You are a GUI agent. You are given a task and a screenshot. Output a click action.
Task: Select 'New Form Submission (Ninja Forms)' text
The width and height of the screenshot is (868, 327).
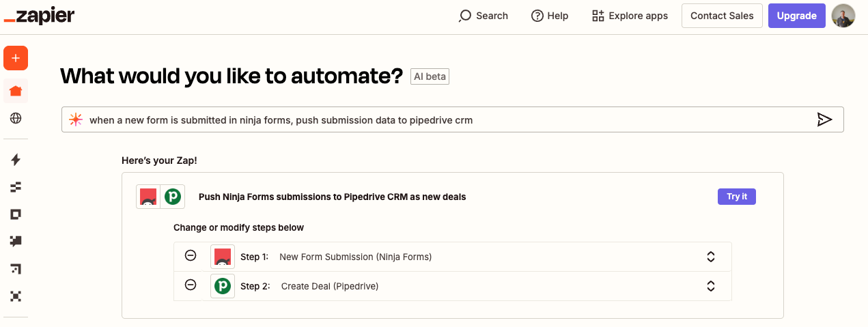356,257
